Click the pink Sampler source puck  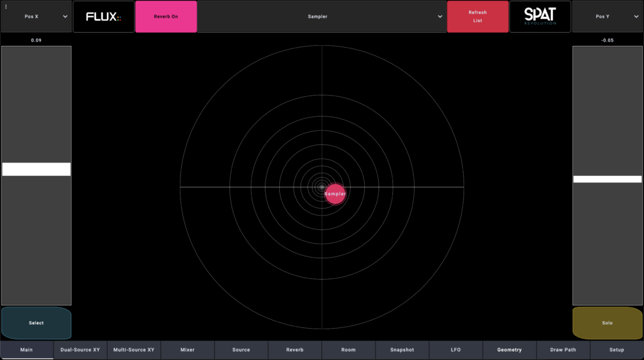335,194
